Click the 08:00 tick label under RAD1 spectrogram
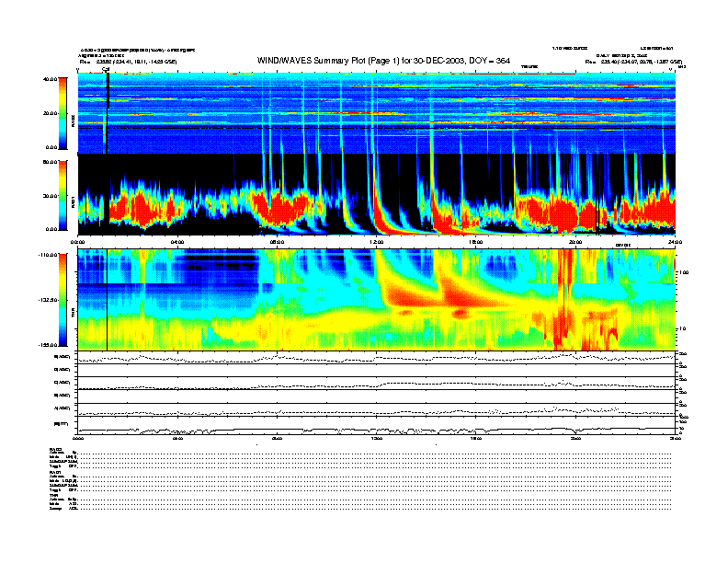Screen dimensions: 728x563 pos(277,242)
